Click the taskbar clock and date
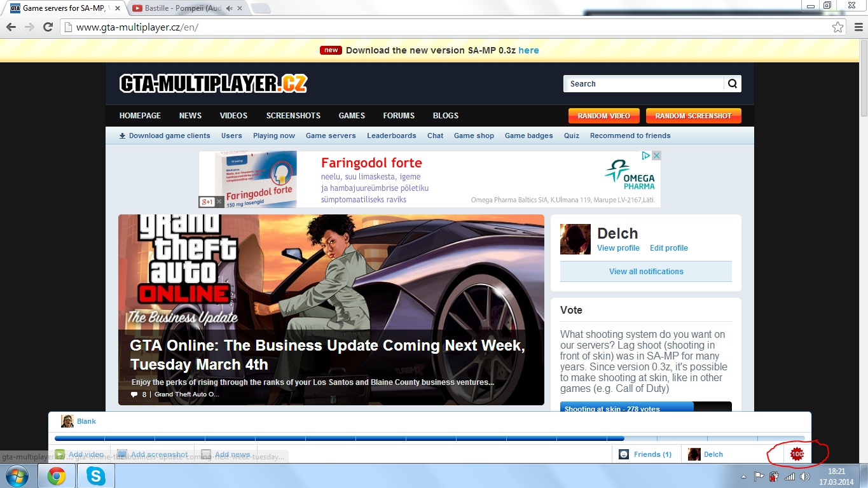868x488 pixels. 837,477
